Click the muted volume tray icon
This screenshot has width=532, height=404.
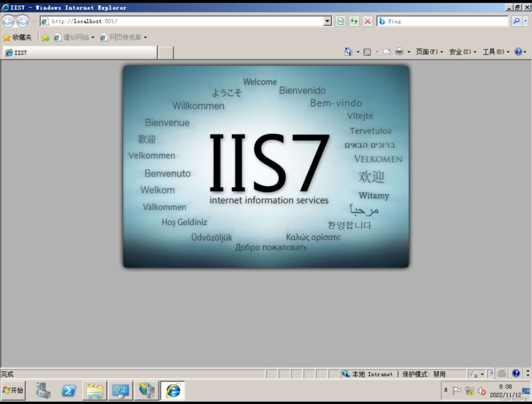point(482,391)
